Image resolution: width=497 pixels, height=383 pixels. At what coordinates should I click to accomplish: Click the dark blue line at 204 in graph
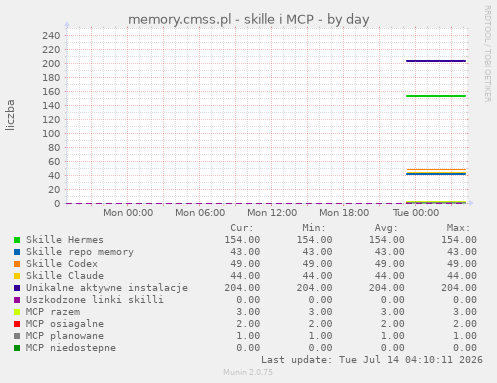pyautogui.click(x=436, y=61)
